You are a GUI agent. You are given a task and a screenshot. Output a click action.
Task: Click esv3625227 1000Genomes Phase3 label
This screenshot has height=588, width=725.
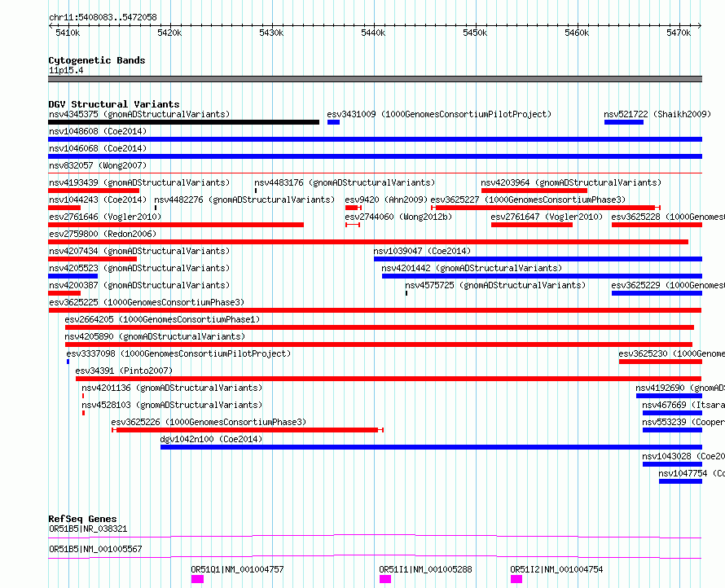pyautogui.click(x=528, y=200)
